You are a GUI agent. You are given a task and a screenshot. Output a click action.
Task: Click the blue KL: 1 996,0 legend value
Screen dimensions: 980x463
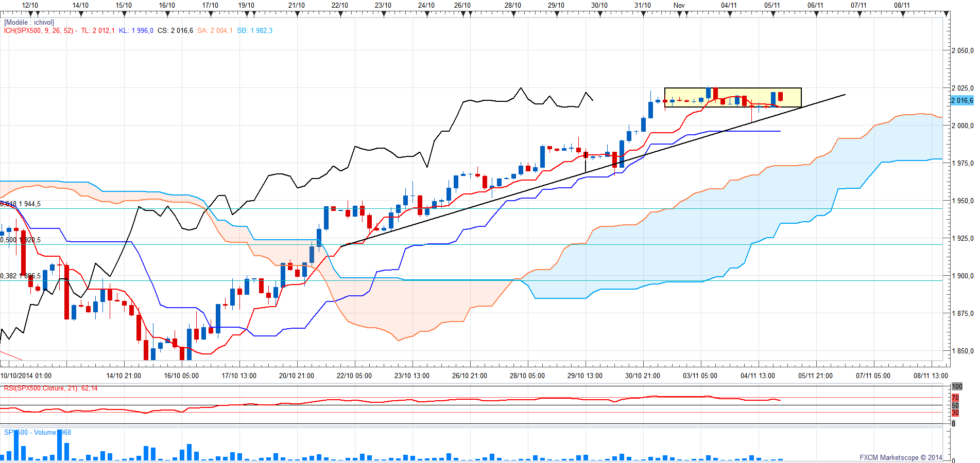click(136, 31)
